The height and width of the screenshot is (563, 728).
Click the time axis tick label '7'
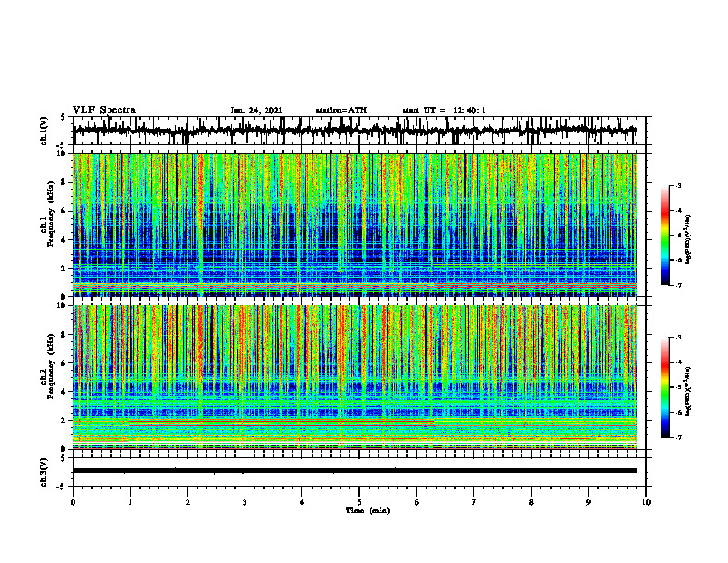pos(474,502)
